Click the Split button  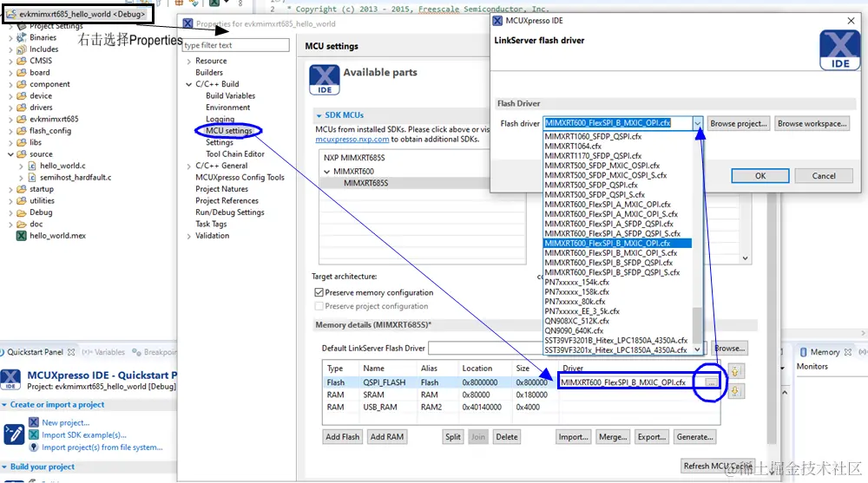453,437
